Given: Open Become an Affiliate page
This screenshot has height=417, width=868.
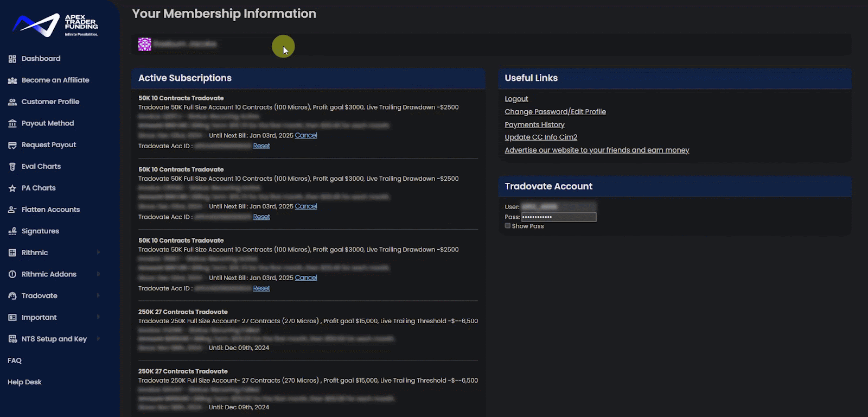Looking at the screenshot, I should tap(55, 80).
